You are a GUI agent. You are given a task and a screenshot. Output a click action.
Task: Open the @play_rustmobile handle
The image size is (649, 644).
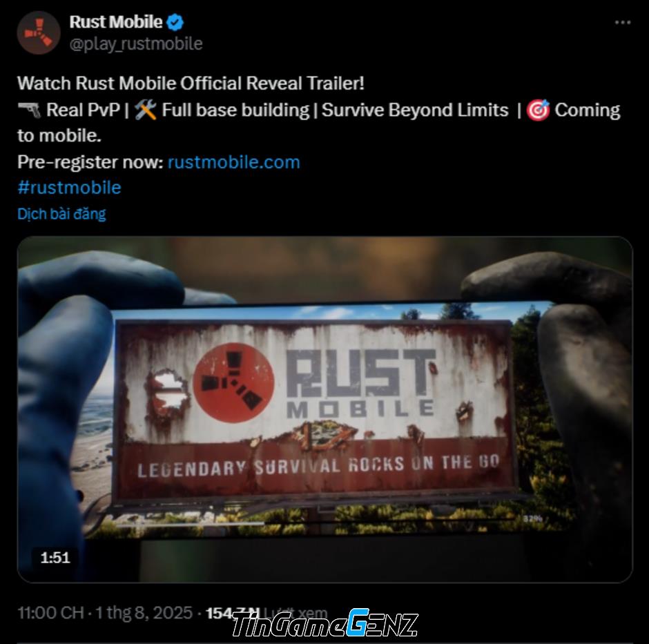point(136,43)
